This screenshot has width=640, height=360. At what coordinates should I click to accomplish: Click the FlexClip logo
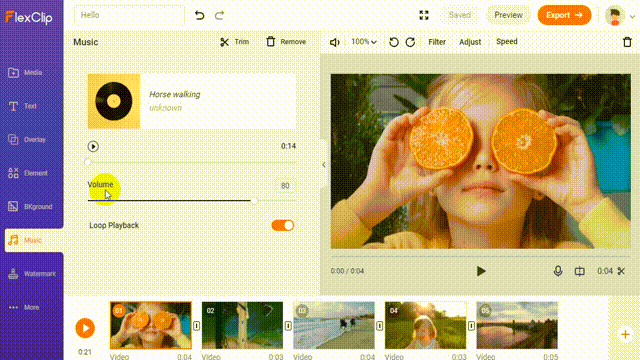click(x=29, y=17)
